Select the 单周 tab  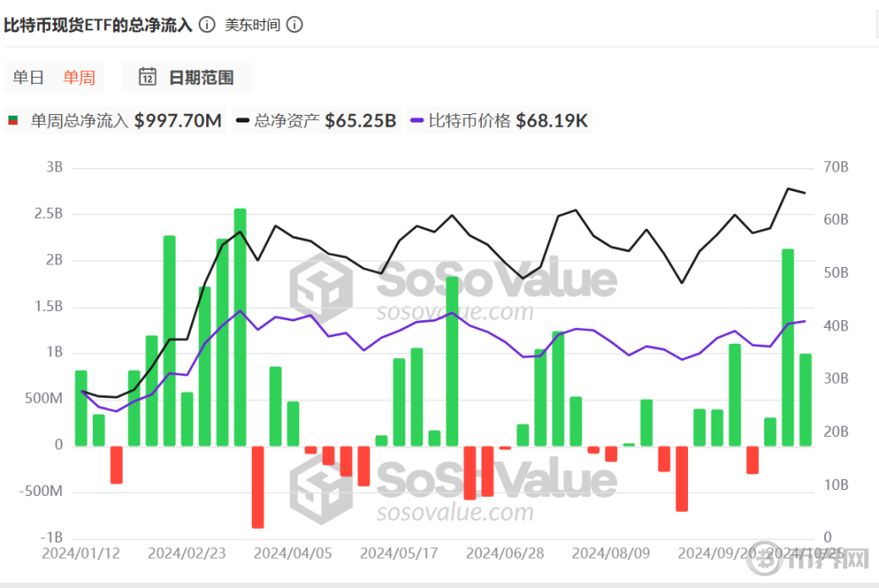(79, 77)
